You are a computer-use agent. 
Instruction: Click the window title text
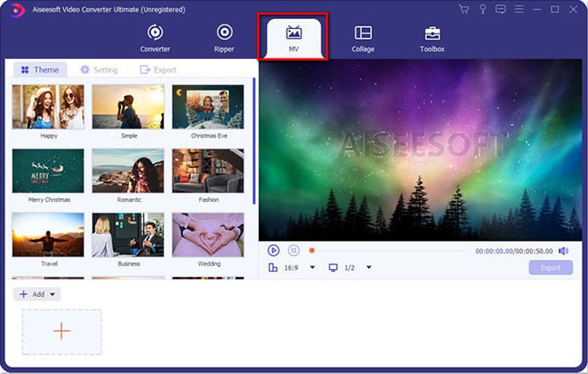pyautogui.click(x=109, y=10)
